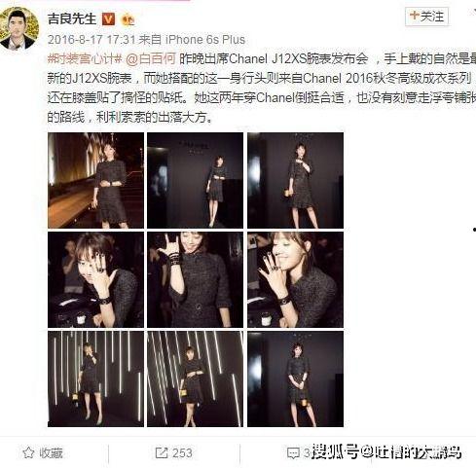The width and height of the screenshot is (476, 468).
Task: Click the iPhone 6s Plus source link
Action: click(205, 40)
